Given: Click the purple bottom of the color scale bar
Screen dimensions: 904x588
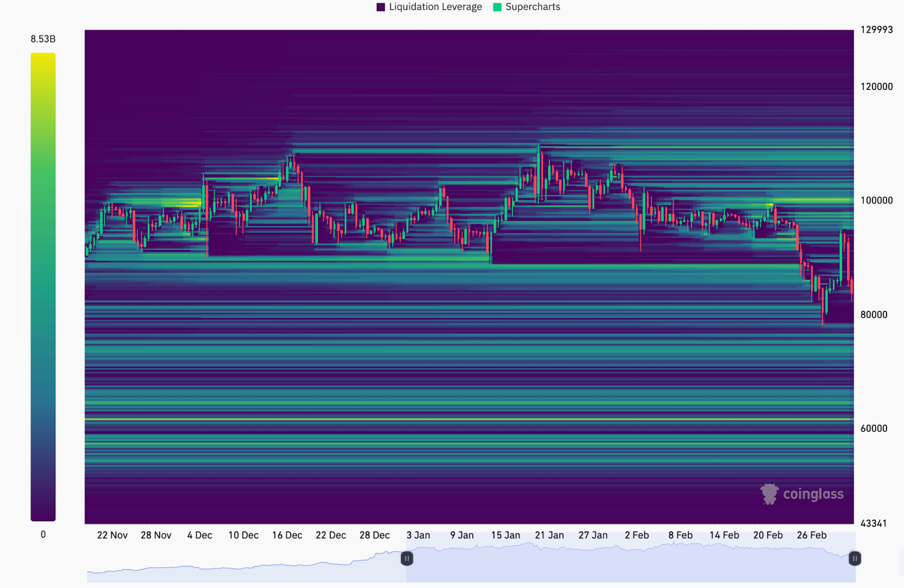Looking at the screenshot, I should (x=43, y=515).
